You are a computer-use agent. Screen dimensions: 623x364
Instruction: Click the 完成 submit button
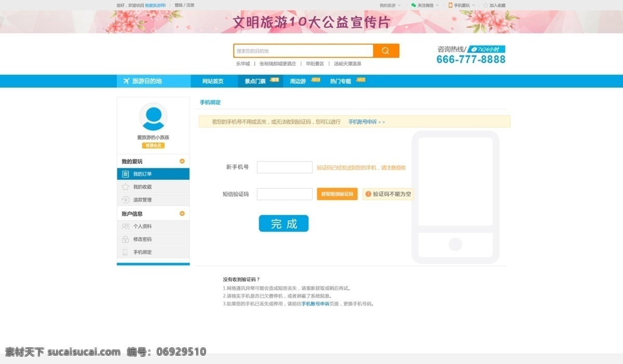point(283,223)
